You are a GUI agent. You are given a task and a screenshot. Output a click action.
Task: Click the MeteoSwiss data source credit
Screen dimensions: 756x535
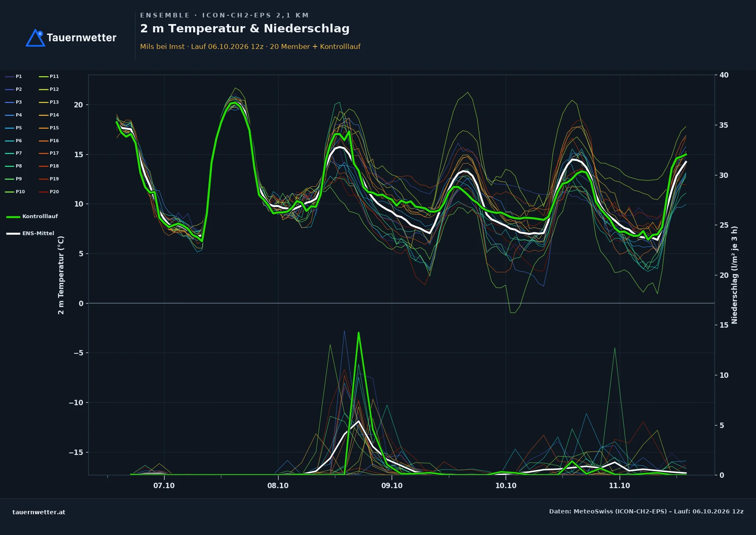646,511
